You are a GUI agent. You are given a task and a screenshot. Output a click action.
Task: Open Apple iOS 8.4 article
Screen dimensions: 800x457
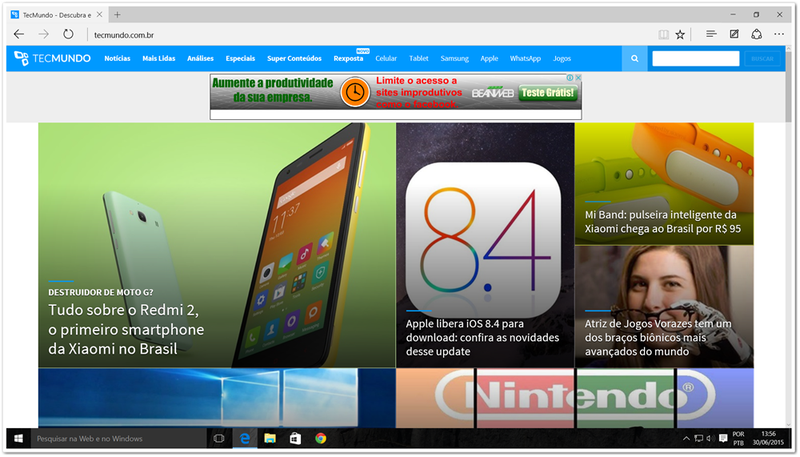(x=485, y=245)
